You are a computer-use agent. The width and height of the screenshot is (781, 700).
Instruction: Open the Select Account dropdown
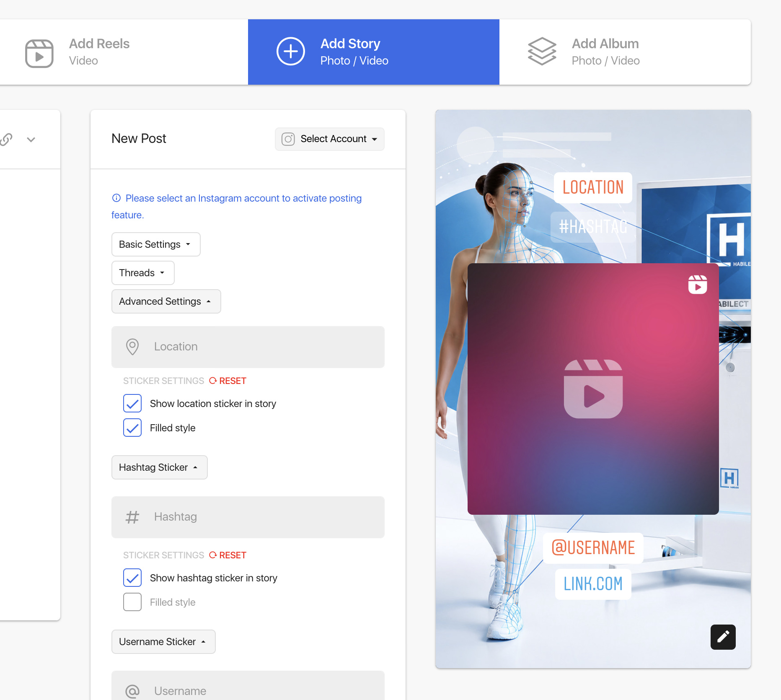pyautogui.click(x=330, y=139)
